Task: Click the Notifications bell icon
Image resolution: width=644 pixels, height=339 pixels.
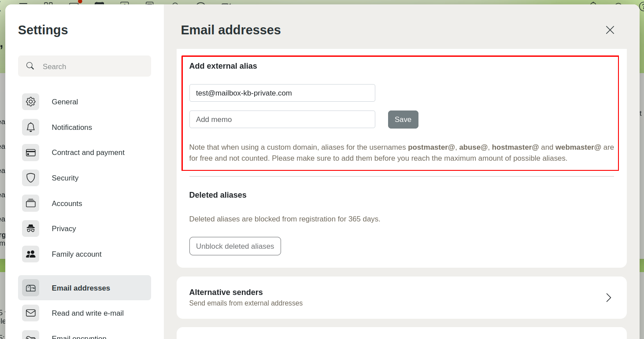Action: (x=30, y=127)
